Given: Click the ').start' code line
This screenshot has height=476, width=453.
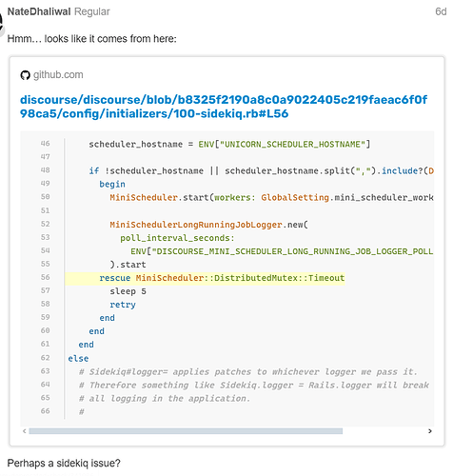Looking at the screenshot, I should tap(128, 265).
